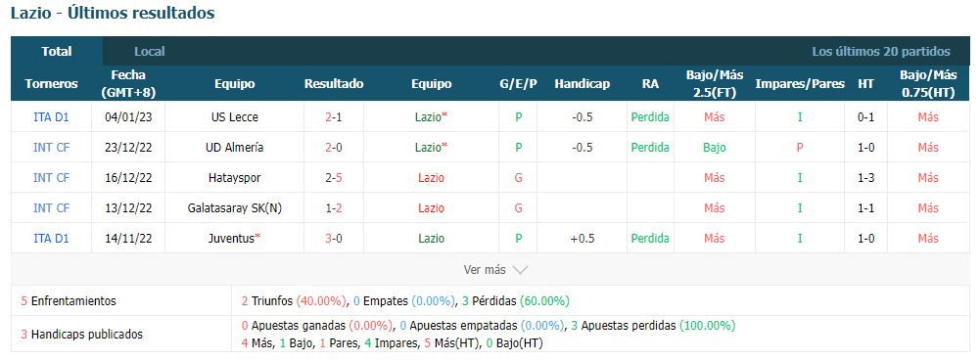Click ITA D1 on 14/11/22 row
Screen dimensions: 980x361
point(51,239)
